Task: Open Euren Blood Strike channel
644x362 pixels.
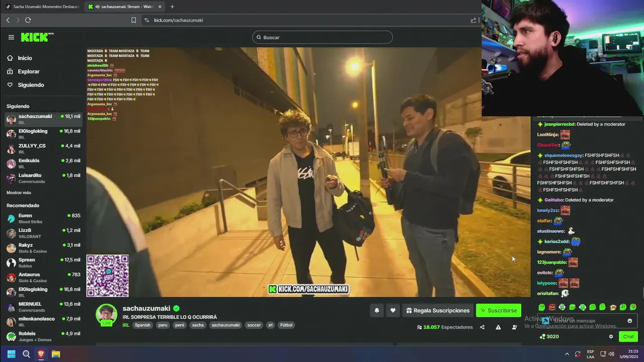Action: pyautogui.click(x=43, y=218)
